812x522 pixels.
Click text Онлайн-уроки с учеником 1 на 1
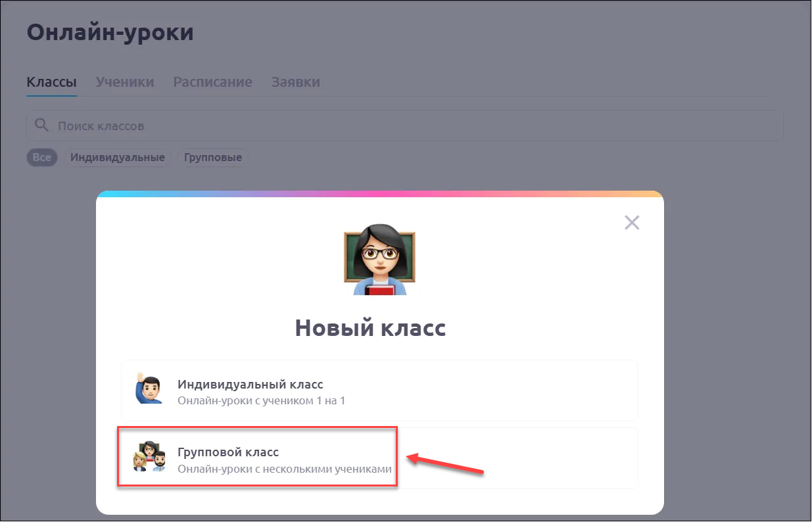(x=261, y=400)
